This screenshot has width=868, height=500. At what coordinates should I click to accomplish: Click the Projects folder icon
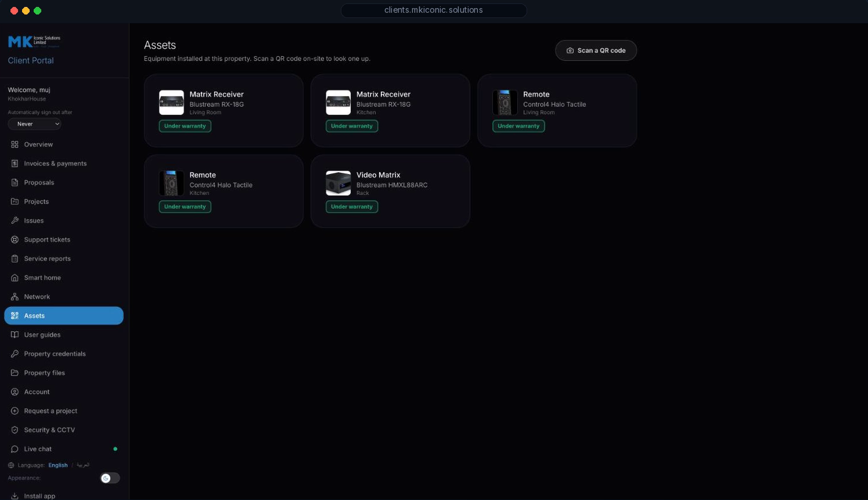15,202
